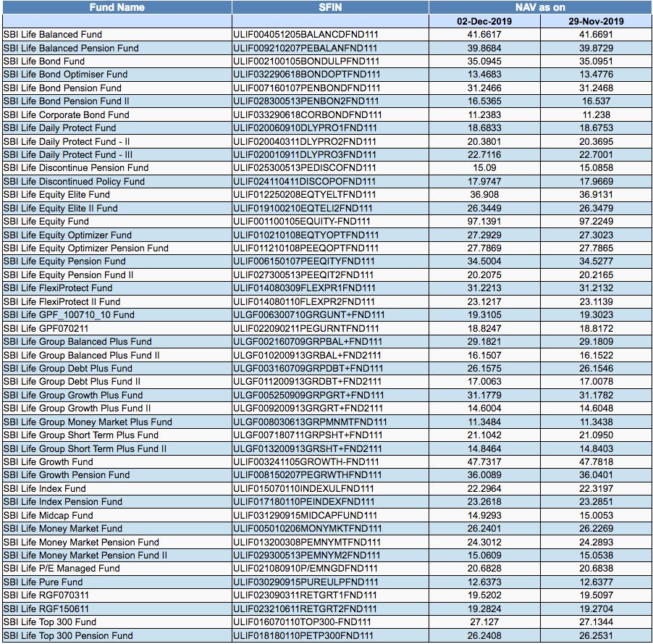
Task: Click NAV value 15.09
Action: tap(484, 168)
